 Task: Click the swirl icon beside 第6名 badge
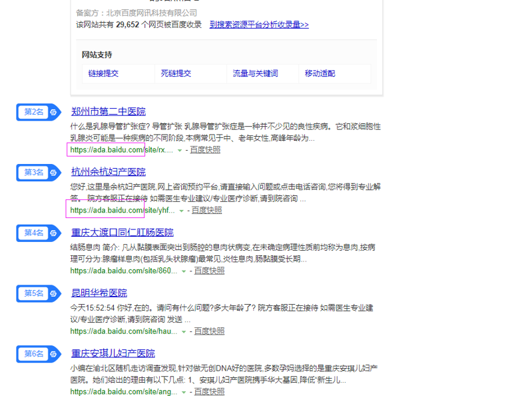[54, 354]
